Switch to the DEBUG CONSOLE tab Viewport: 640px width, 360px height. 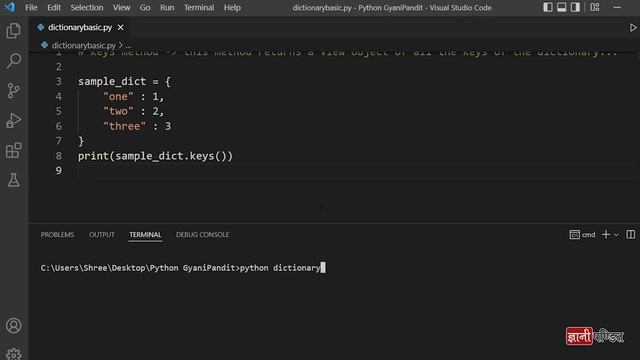pos(202,235)
